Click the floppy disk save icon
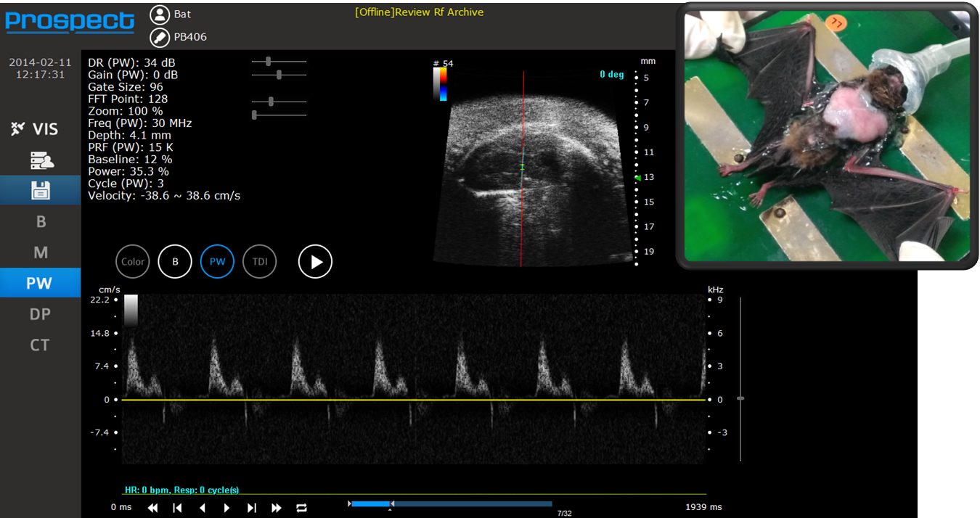The height and width of the screenshot is (518, 980). (40, 191)
